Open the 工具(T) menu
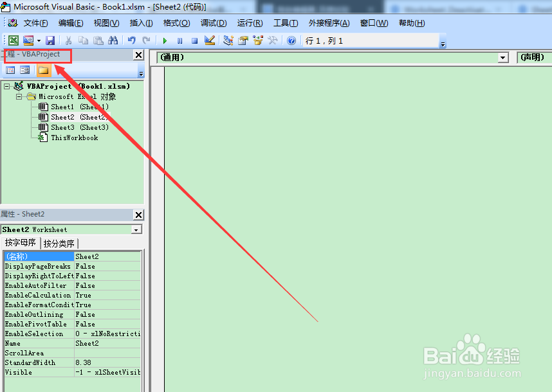 point(286,23)
